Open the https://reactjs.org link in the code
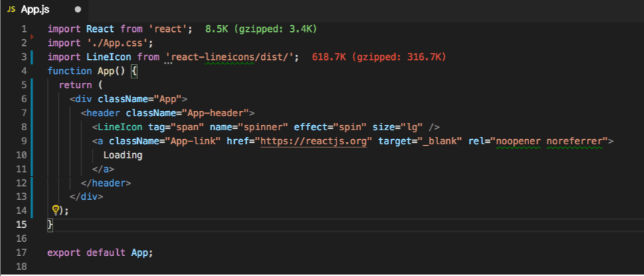 313,141
